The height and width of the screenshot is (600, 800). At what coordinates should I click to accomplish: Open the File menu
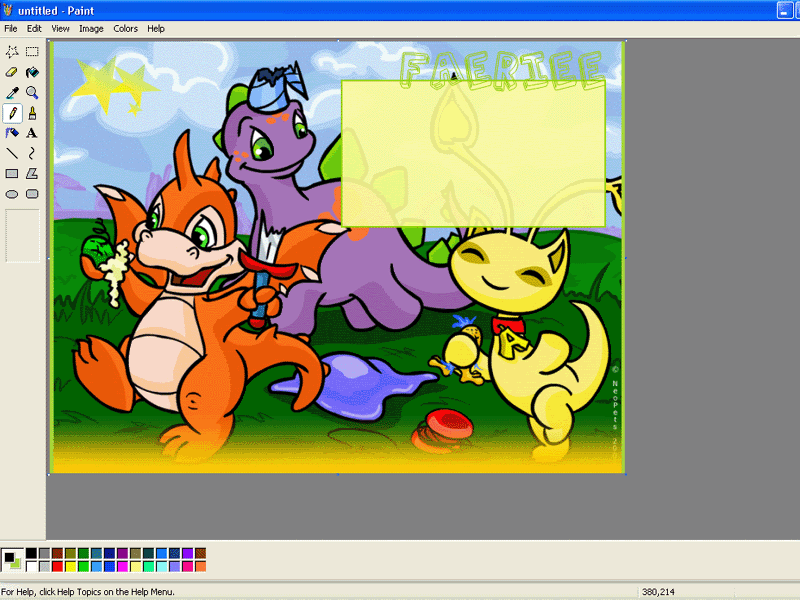(x=11, y=29)
